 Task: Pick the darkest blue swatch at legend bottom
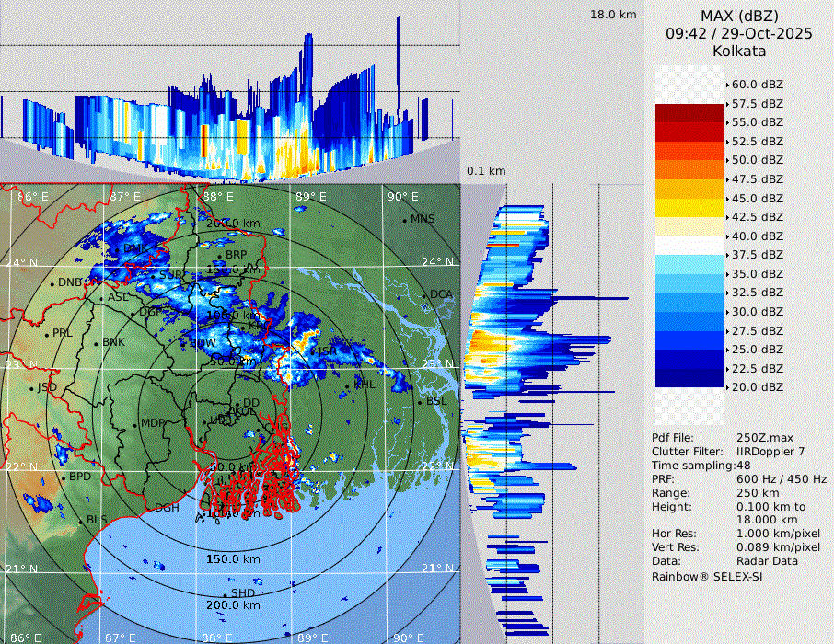(689, 378)
